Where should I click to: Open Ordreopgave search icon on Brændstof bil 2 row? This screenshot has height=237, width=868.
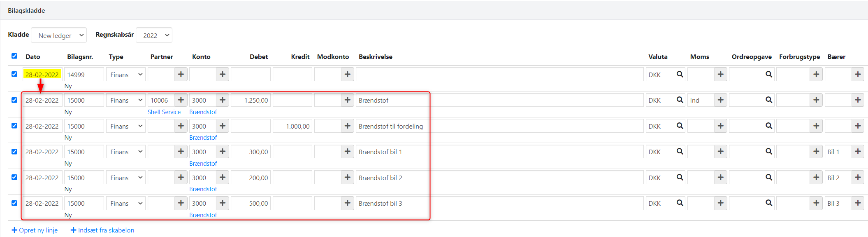point(768,178)
